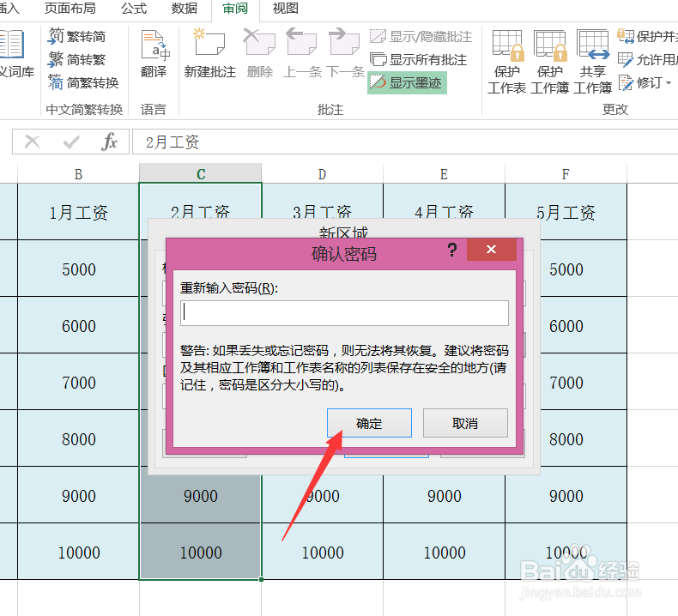Click the 7000 cell in column B
Viewport: 678px width, 616px height.
78,382
